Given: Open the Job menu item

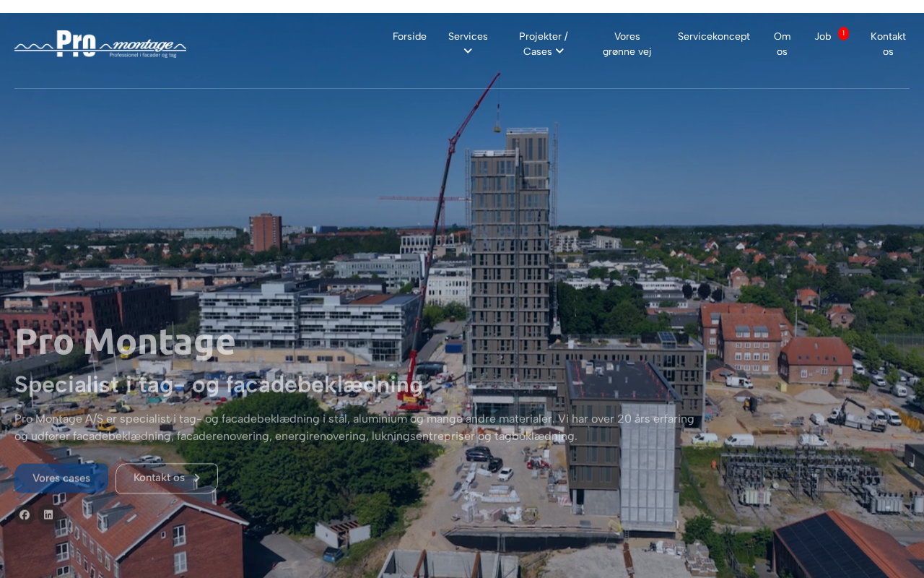Looking at the screenshot, I should tap(822, 36).
